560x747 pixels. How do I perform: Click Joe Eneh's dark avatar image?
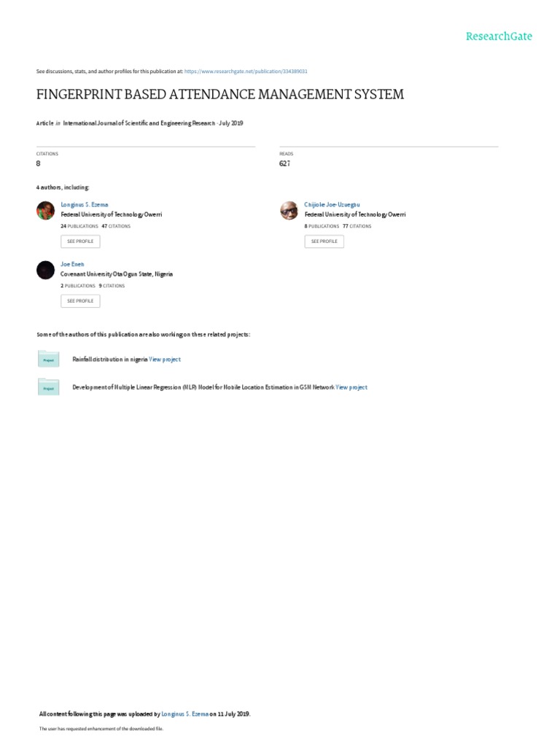click(x=46, y=270)
